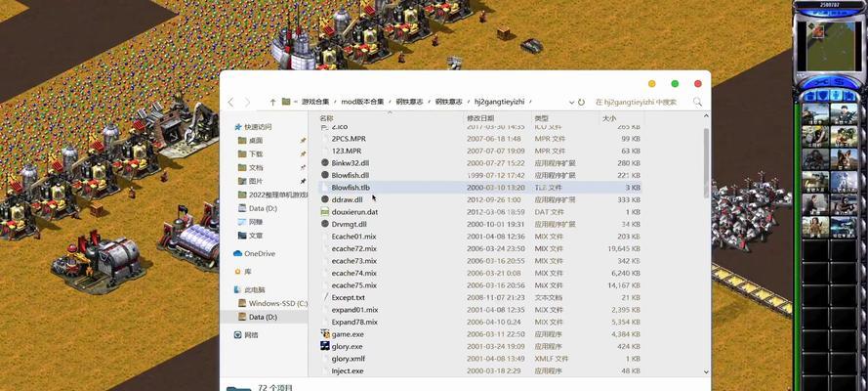Viewport: 868px width, 391px height.
Task: Open the infantry build tab in game sidebar
Action: tap(837, 96)
